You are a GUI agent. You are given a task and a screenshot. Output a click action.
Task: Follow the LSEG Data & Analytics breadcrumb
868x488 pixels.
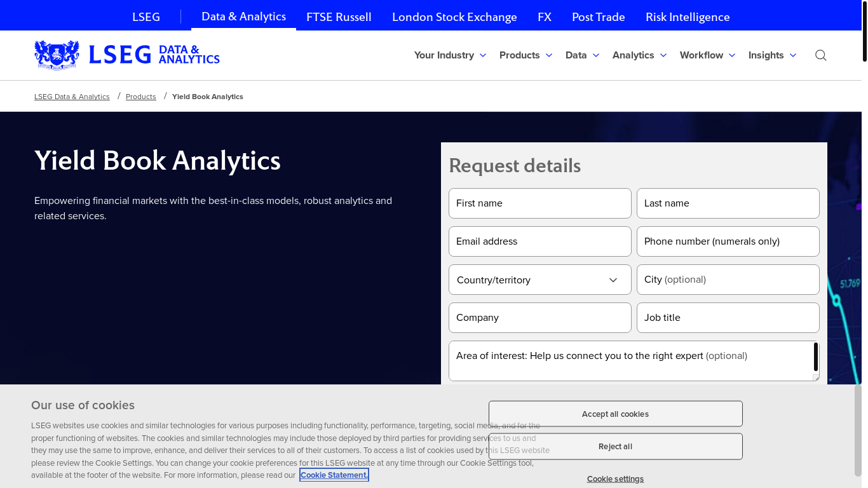coord(72,97)
